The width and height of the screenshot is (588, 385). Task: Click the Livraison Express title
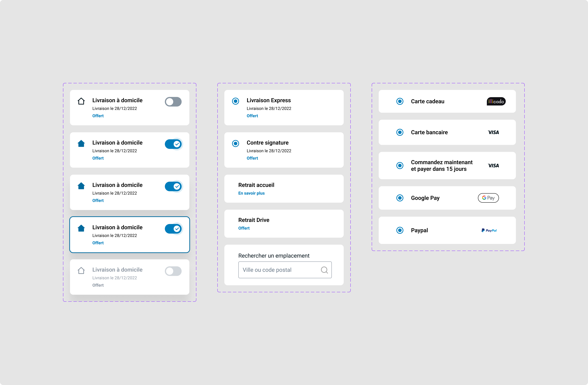pyautogui.click(x=269, y=100)
